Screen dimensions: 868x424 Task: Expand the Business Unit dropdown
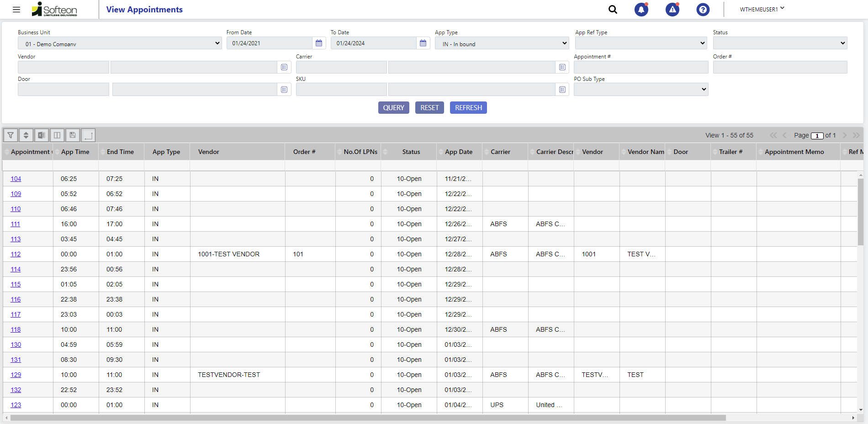click(119, 43)
